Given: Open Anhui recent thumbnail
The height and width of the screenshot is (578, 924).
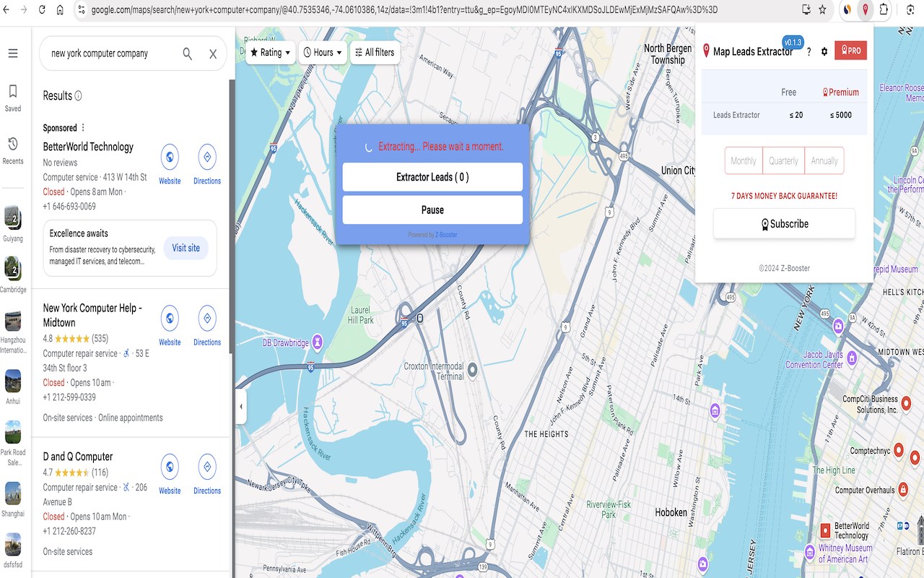Looking at the screenshot, I should pos(12,386).
